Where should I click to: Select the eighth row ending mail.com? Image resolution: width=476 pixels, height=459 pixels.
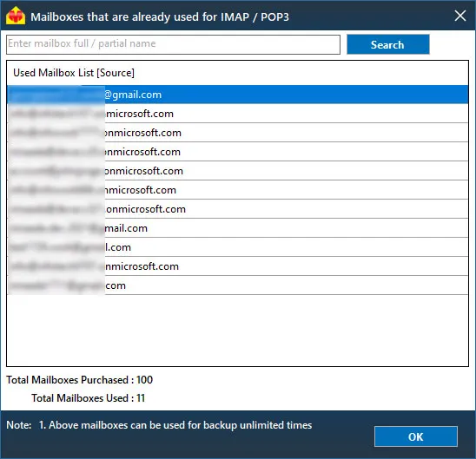237,228
